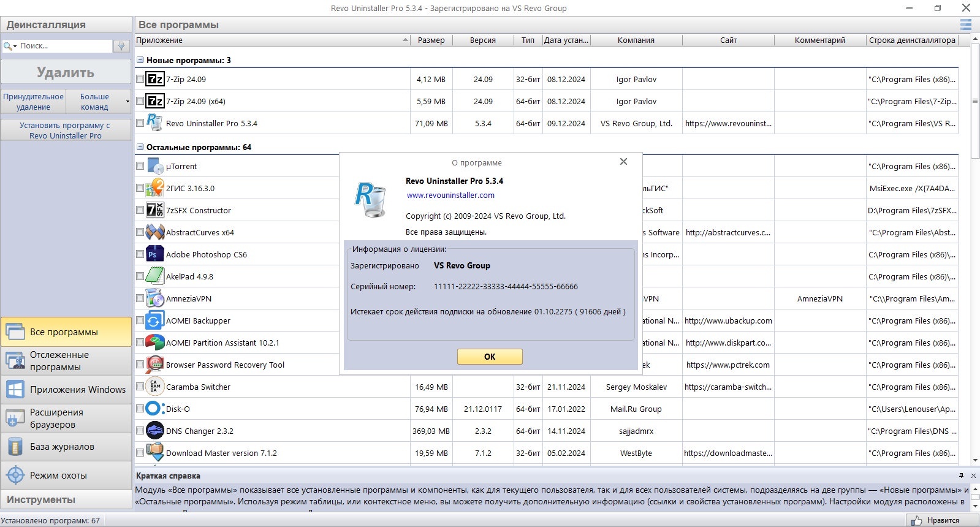The image size is (980, 527).
Task: Click the 7-Zip 24.09 (x64) icon
Action: tap(155, 101)
